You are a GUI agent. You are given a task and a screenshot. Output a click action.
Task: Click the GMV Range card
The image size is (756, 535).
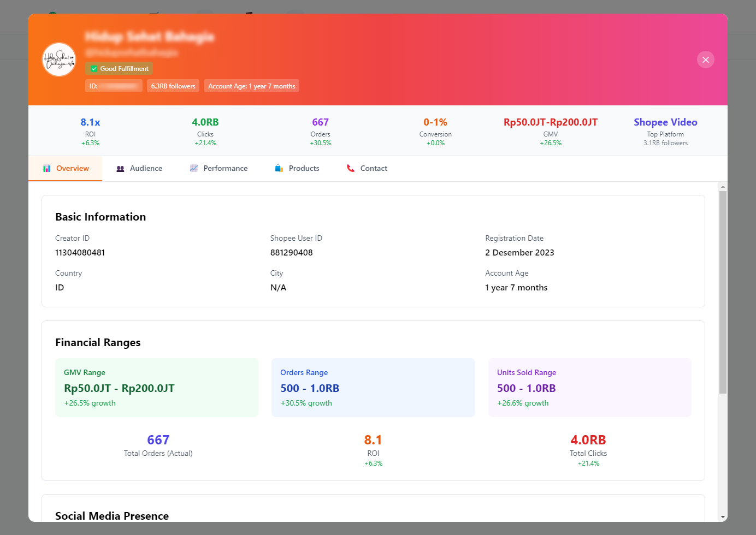157,388
